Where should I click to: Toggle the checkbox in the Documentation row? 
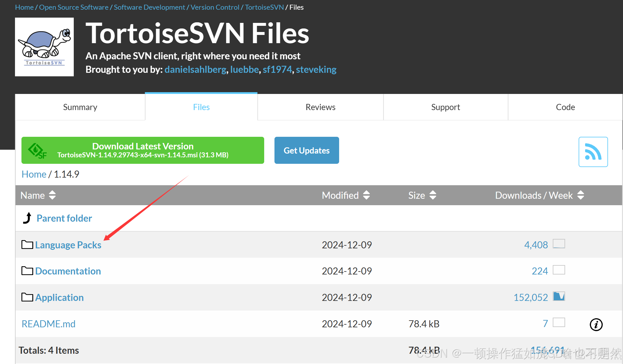coord(559,270)
